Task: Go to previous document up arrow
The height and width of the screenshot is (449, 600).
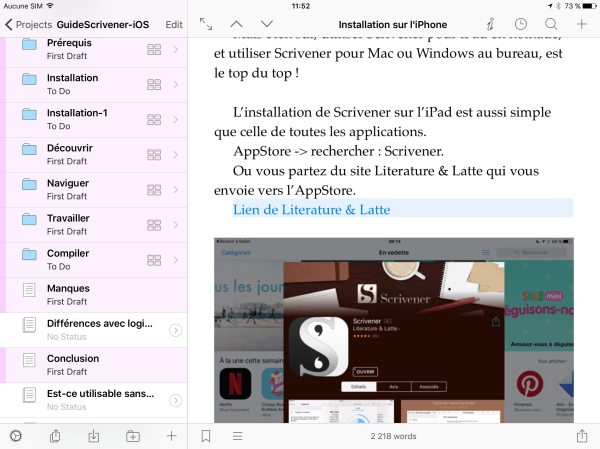Action: [x=236, y=24]
